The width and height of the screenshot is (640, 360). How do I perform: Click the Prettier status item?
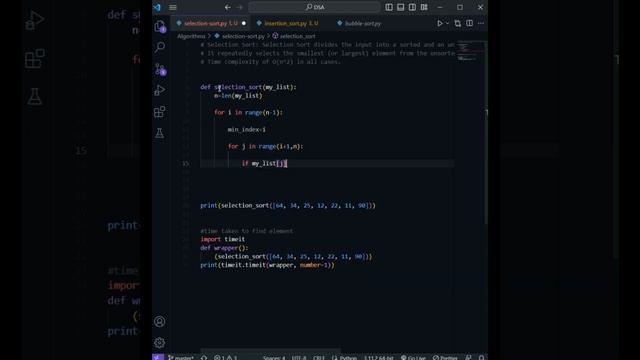tap(445, 358)
